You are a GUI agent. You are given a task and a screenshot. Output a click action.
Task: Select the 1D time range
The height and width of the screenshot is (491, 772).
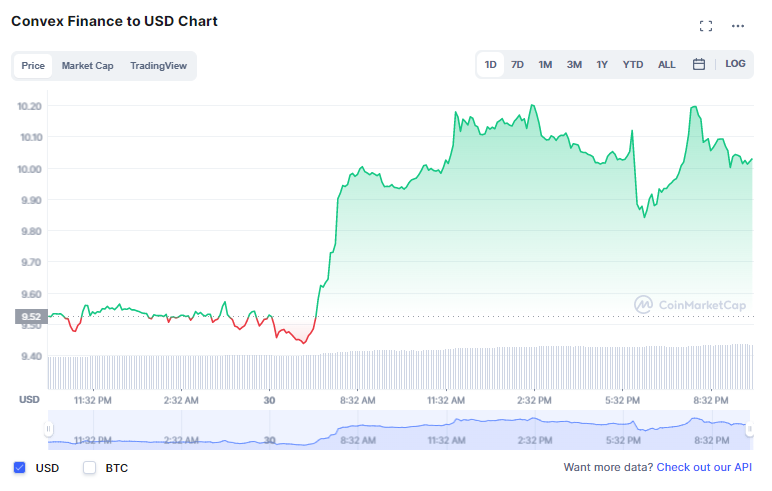pos(490,65)
